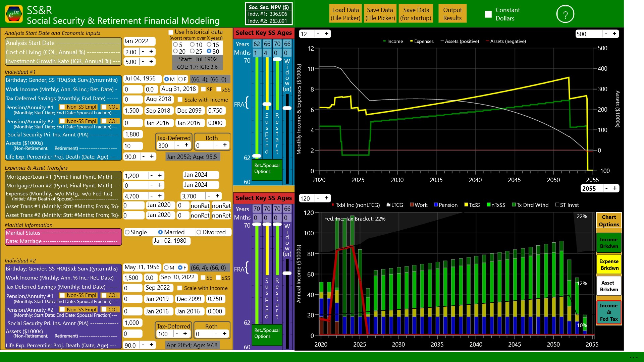Open Asset Trans #1 From nonRet selector

click(200, 206)
